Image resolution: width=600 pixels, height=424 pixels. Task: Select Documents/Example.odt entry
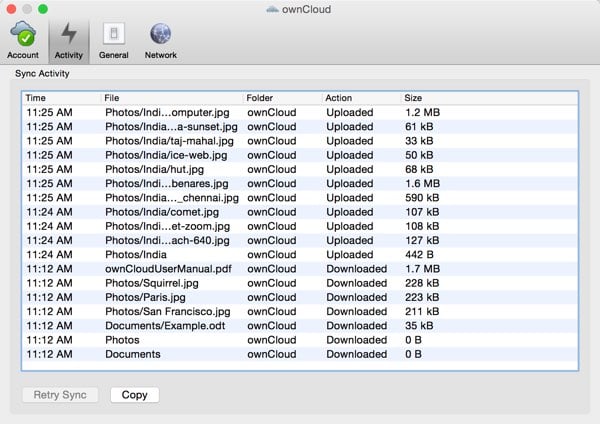(x=165, y=326)
